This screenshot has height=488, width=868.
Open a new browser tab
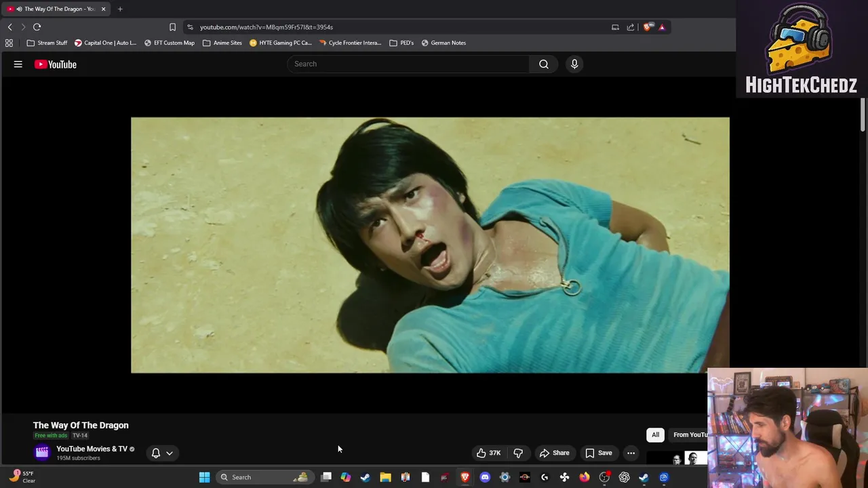click(x=120, y=9)
